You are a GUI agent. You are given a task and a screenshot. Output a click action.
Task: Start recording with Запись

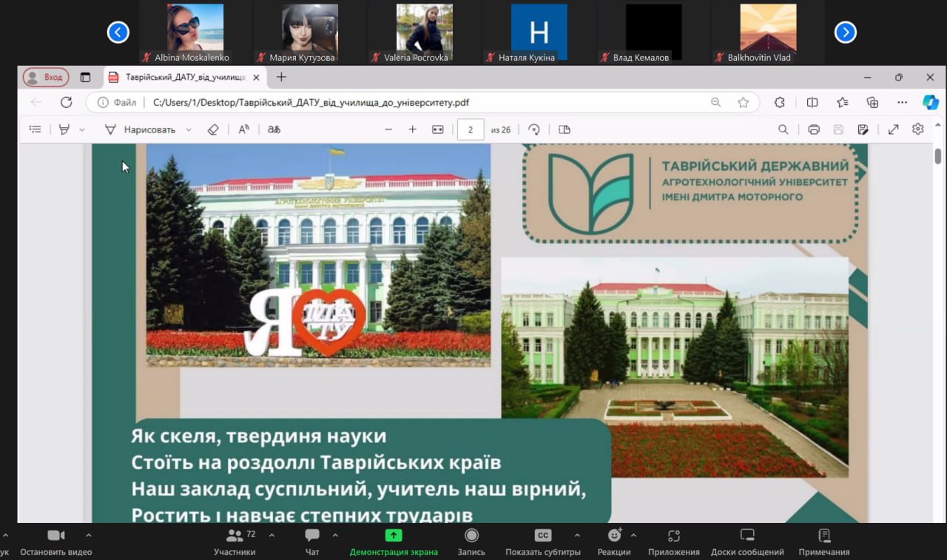click(x=471, y=542)
